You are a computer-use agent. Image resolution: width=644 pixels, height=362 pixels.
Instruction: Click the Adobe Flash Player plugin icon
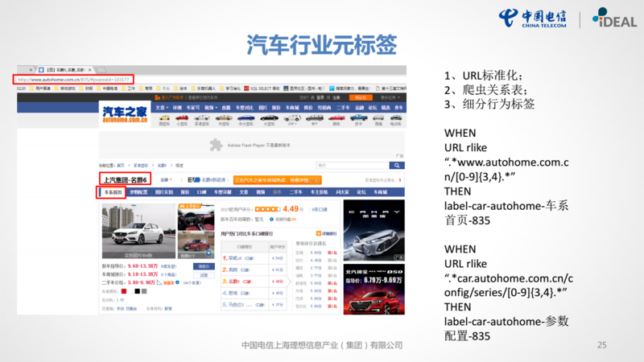(x=215, y=146)
